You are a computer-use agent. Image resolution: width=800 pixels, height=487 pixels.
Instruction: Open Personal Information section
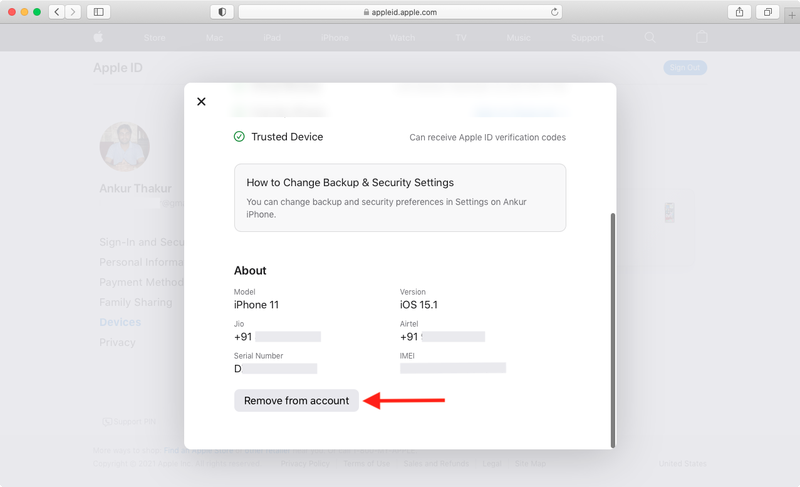coord(141,262)
